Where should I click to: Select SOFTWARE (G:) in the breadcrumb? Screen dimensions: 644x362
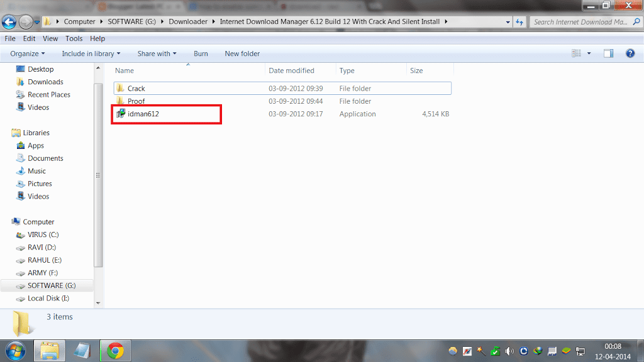[x=132, y=22]
